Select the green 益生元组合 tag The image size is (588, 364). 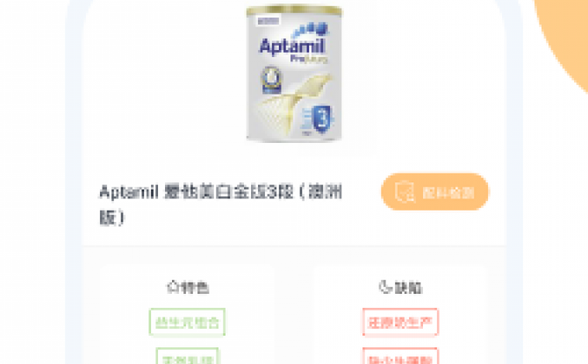187,322
